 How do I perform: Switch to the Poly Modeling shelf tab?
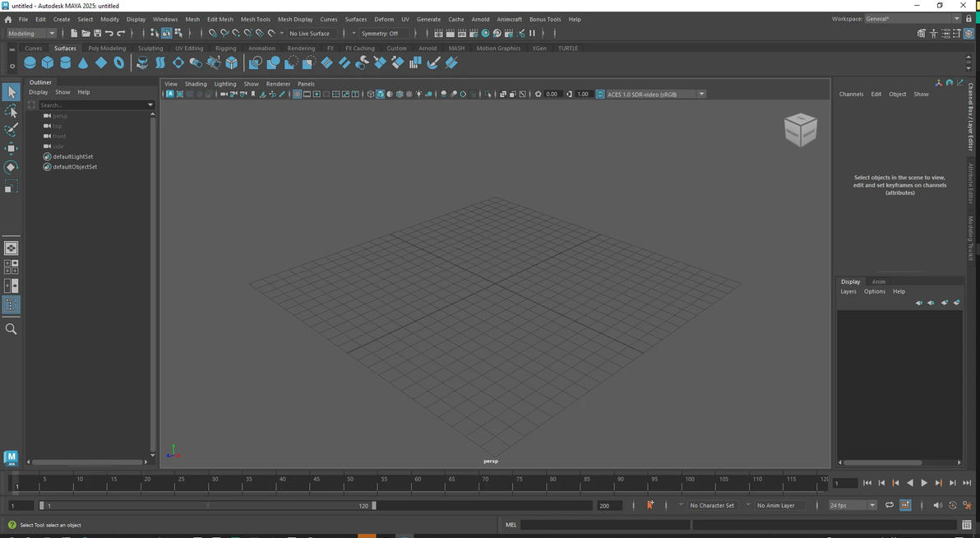(x=107, y=49)
